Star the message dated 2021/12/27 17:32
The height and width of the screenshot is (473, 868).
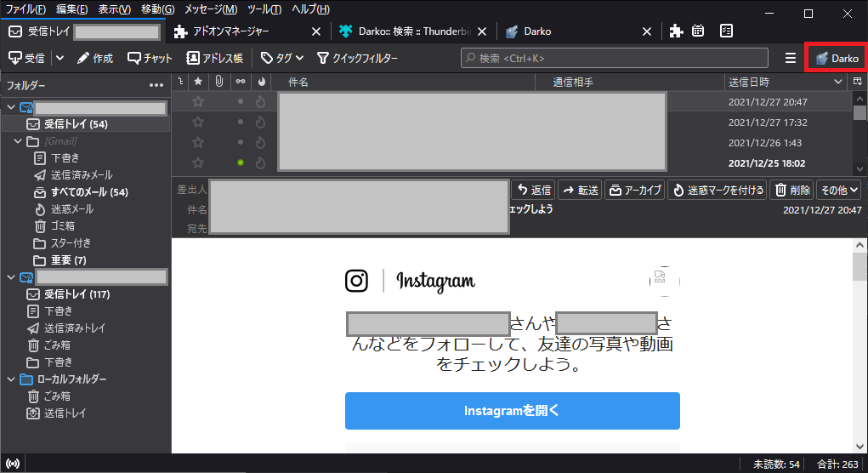coord(198,123)
